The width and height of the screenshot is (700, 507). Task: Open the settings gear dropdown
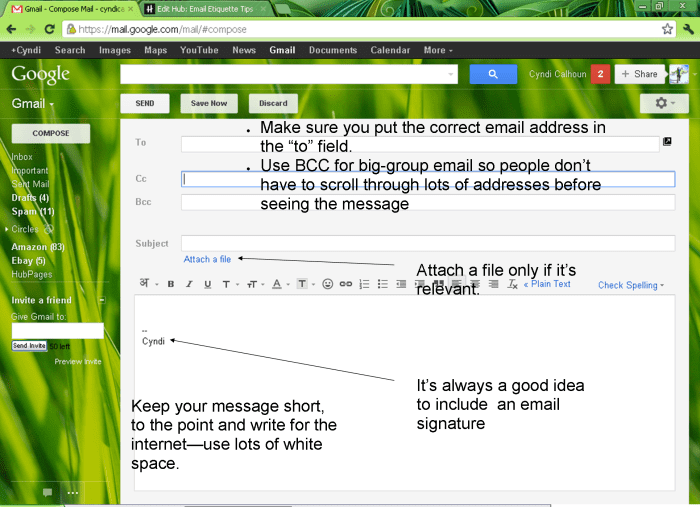pyautogui.click(x=664, y=103)
